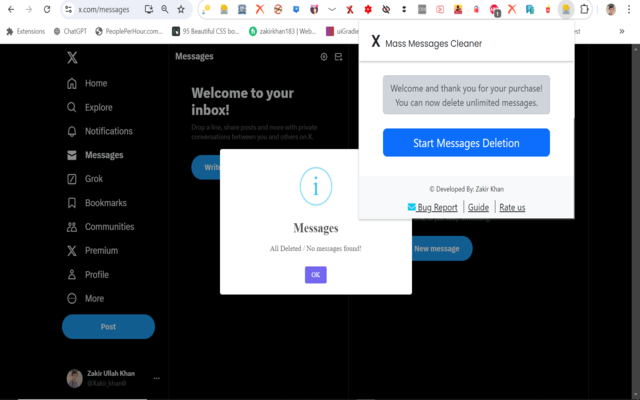This screenshot has height=400, width=640.
Task: Click the X logo in the sidebar
Action: click(x=72, y=58)
